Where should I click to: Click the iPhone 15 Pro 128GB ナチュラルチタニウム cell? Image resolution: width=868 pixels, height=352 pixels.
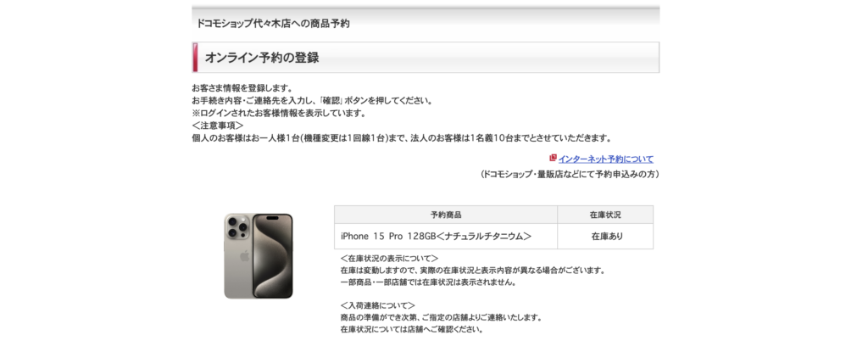[x=446, y=237]
